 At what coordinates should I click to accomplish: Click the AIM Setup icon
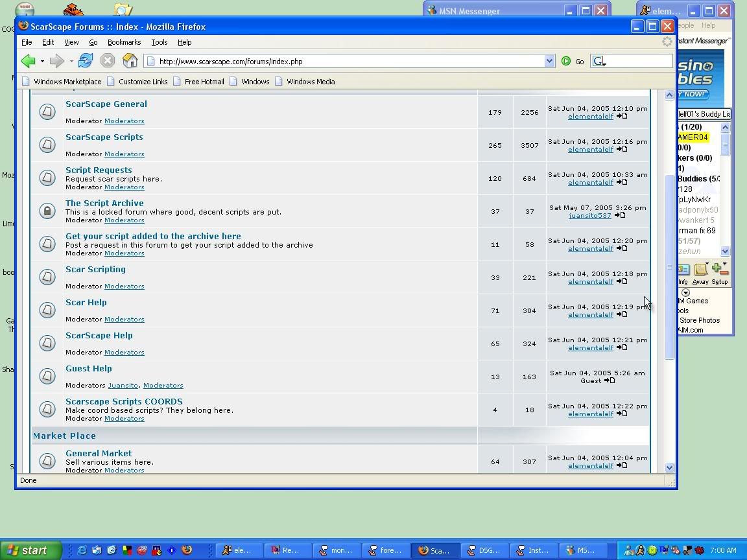(x=720, y=270)
